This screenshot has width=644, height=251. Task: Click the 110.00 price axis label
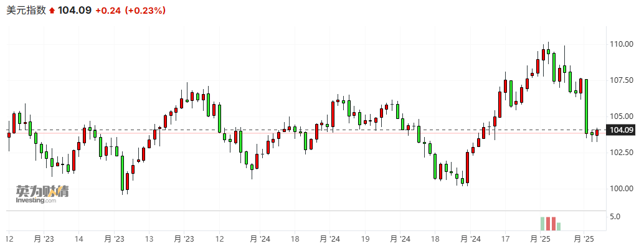pyautogui.click(x=622, y=44)
